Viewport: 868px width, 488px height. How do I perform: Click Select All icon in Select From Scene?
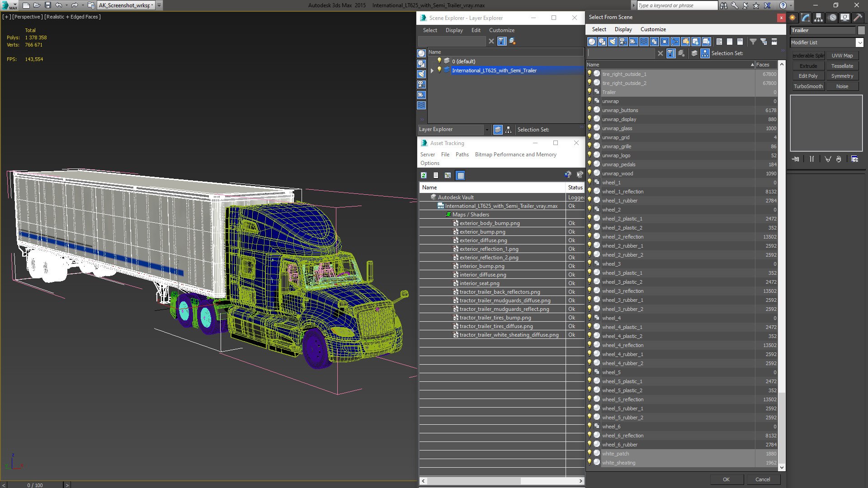tap(719, 42)
